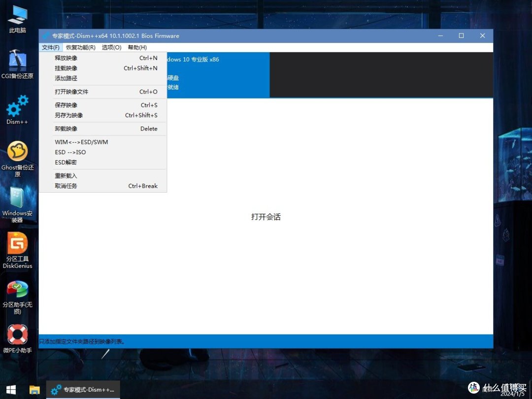The width and height of the screenshot is (532, 399).
Task: Choose 卸载映像 menu entry
Action: point(103,129)
